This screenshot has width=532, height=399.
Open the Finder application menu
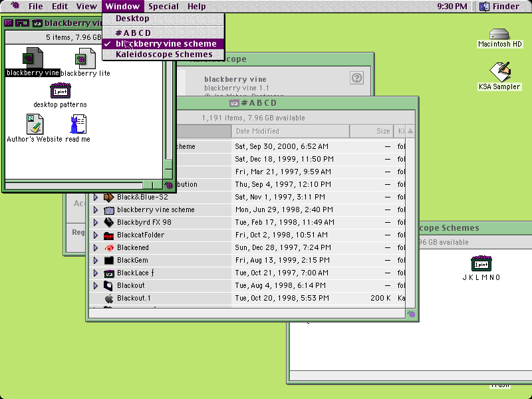pyautogui.click(x=500, y=6)
